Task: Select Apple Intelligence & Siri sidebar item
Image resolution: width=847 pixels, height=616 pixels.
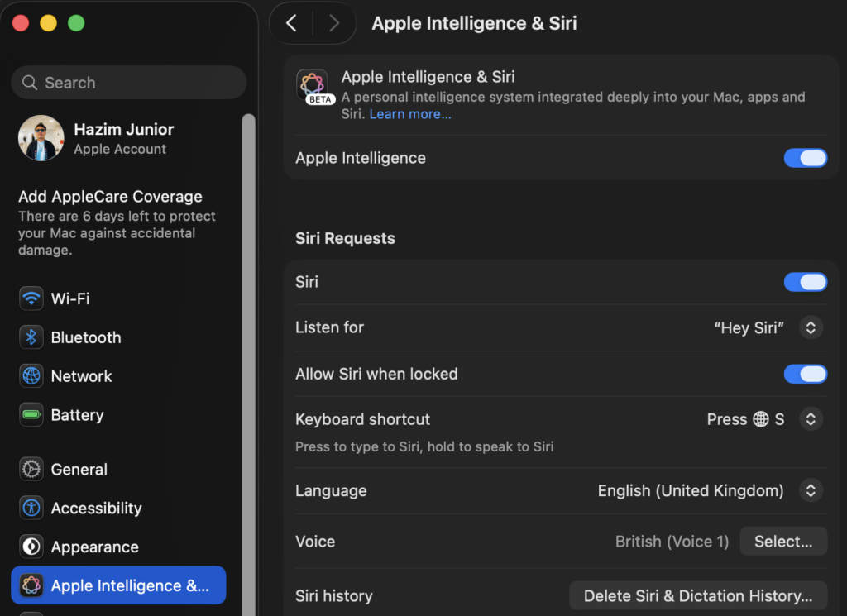Action: (118, 585)
